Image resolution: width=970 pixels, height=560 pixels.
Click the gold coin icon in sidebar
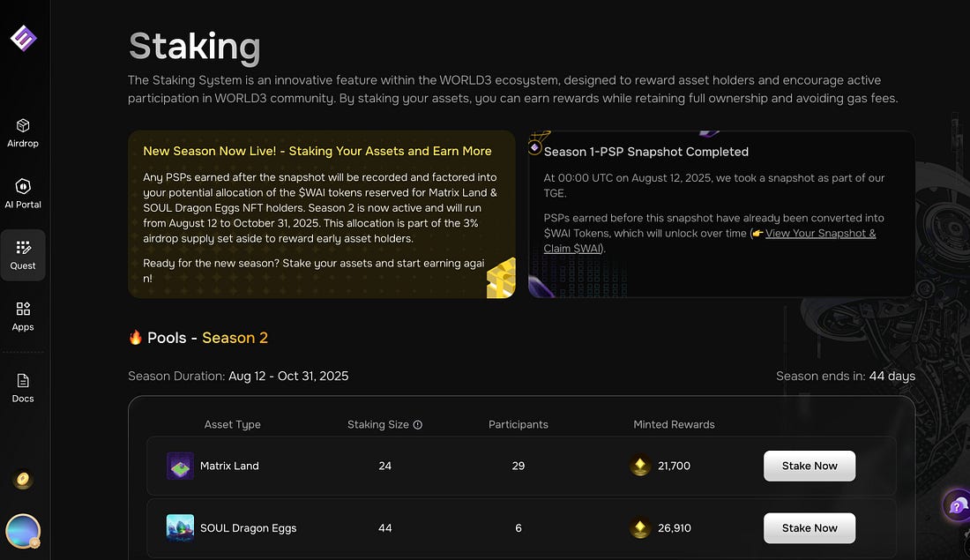(x=23, y=480)
